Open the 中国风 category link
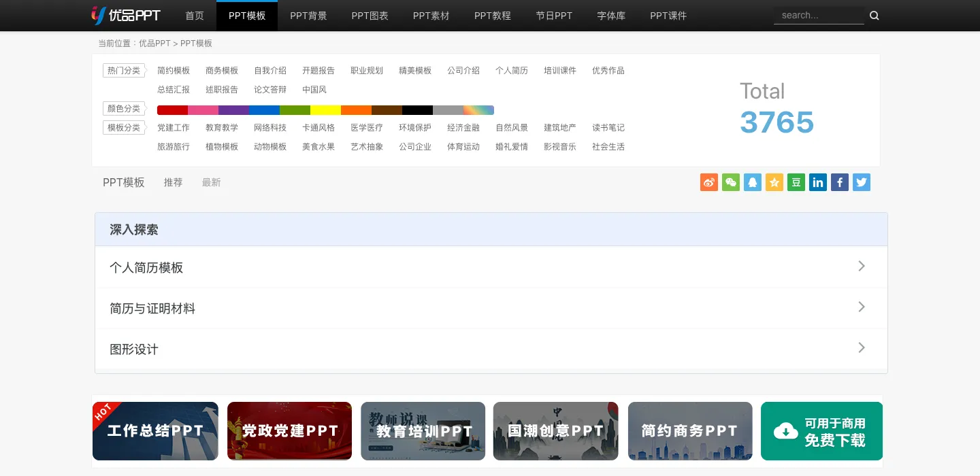The image size is (980, 476). [314, 90]
